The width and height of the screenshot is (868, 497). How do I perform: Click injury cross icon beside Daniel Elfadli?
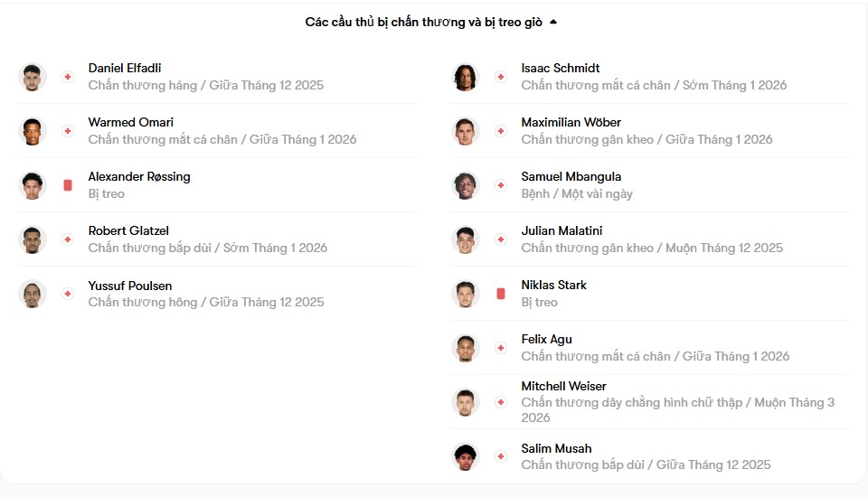(x=67, y=77)
